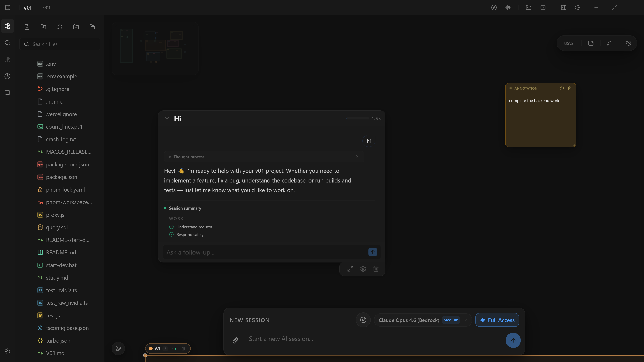Toggle Full Access mode
The image size is (644, 362).
497,320
